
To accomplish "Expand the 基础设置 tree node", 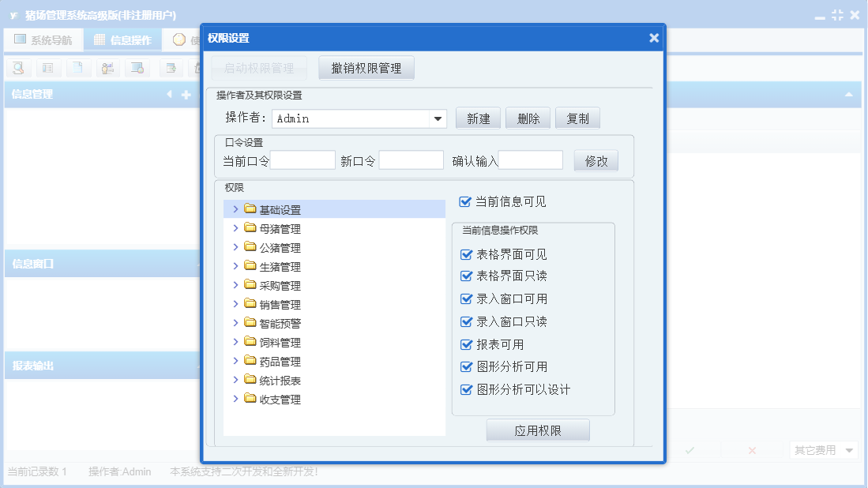I will click(x=235, y=209).
